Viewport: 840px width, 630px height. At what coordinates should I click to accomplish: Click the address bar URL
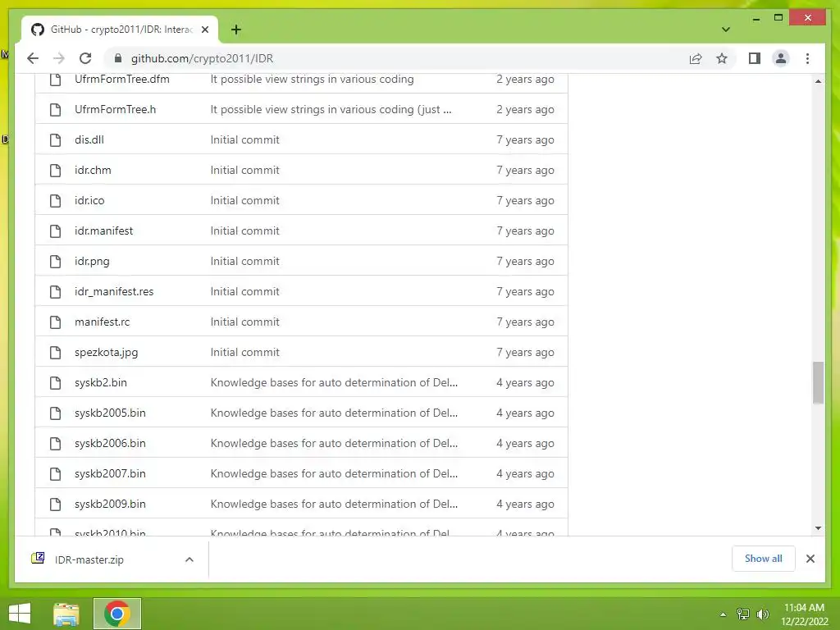pos(202,58)
